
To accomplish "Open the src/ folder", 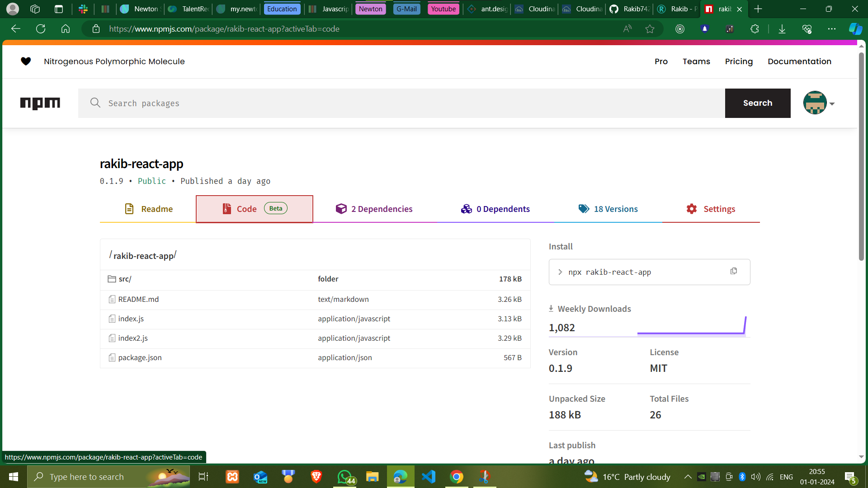I will [x=125, y=279].
